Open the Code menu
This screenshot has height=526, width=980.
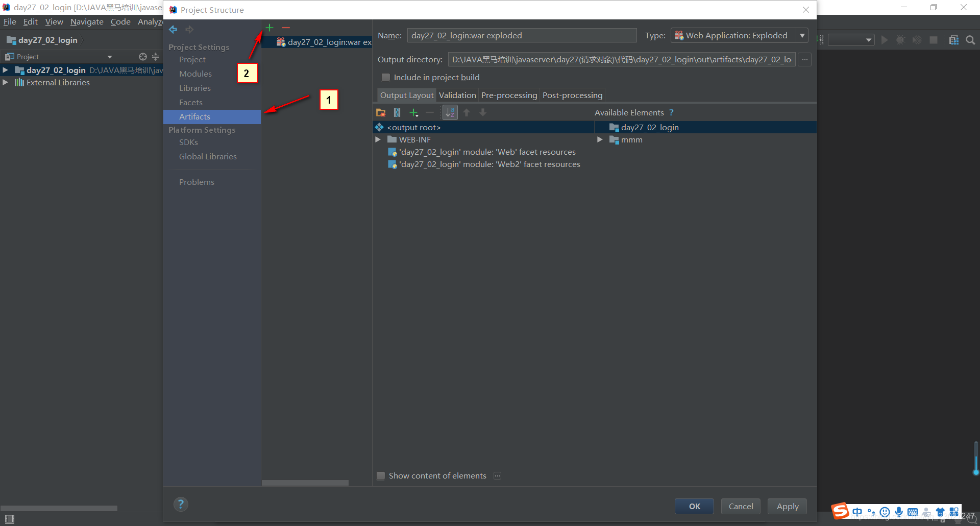coord(120,21)
